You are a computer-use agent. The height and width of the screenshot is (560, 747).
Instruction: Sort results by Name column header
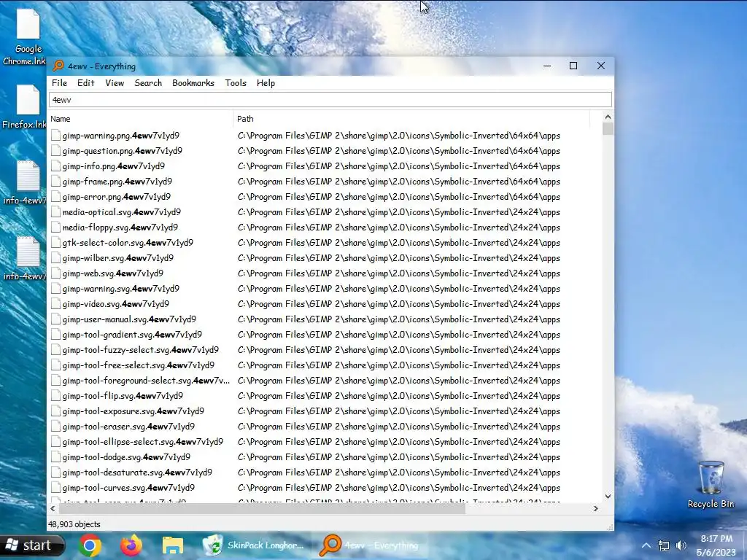(141, 119)
